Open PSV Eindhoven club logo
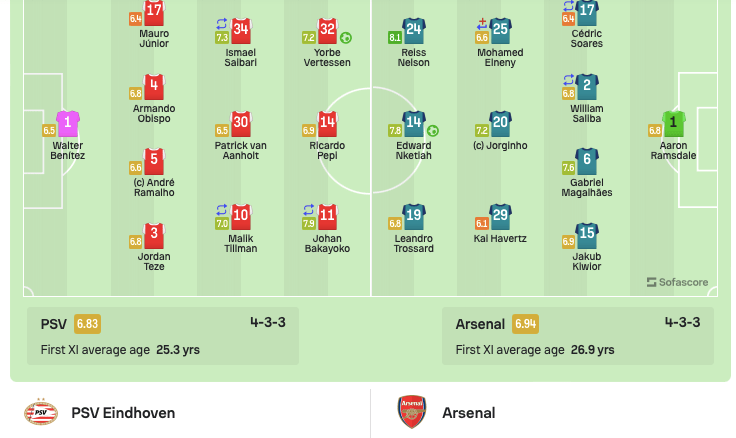 (x=41, y=413)
